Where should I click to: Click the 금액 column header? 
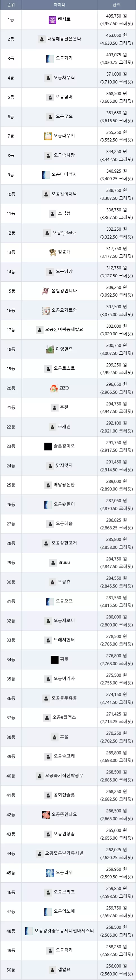[x=116, y=5]
